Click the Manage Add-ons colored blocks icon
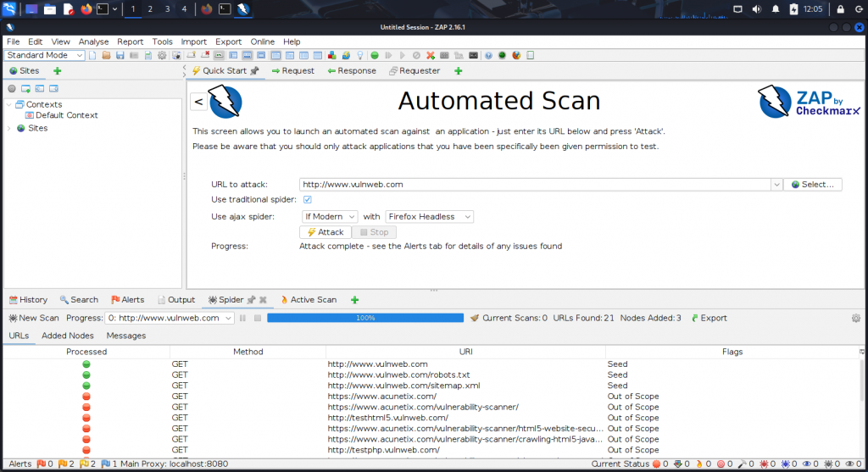 [x=332, y=55]
